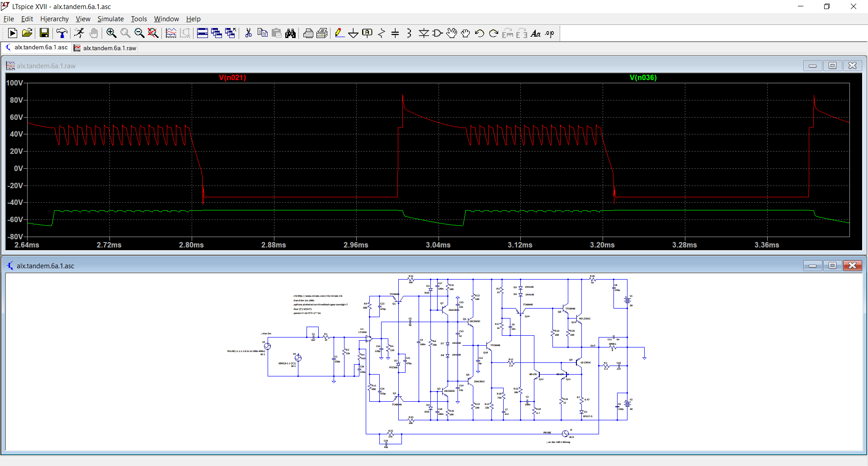Open the Simulate menu
This screenshot has width=868, height=466.
[110, 19]
